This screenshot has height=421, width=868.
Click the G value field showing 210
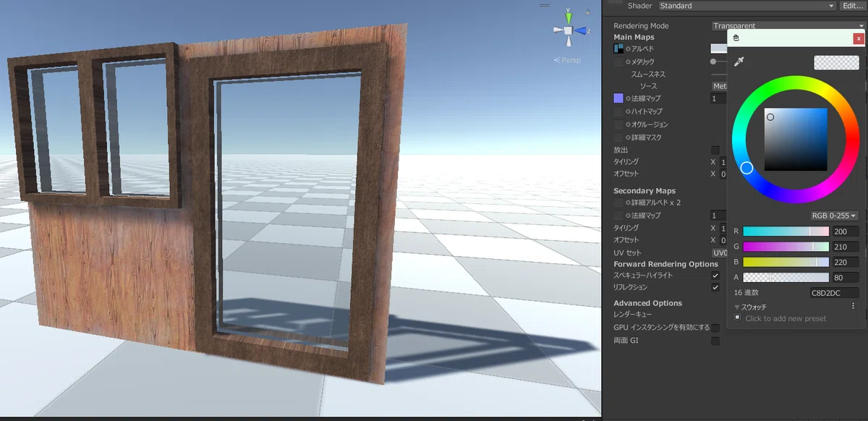845,247
